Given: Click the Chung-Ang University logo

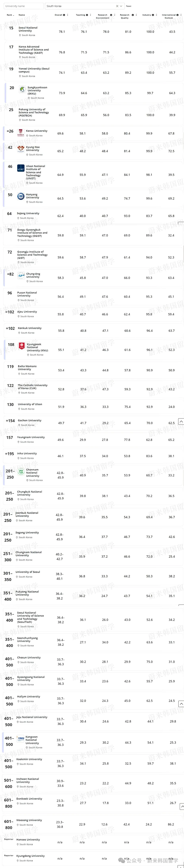Looking at the screenshot, I should [x=21, y=275].
